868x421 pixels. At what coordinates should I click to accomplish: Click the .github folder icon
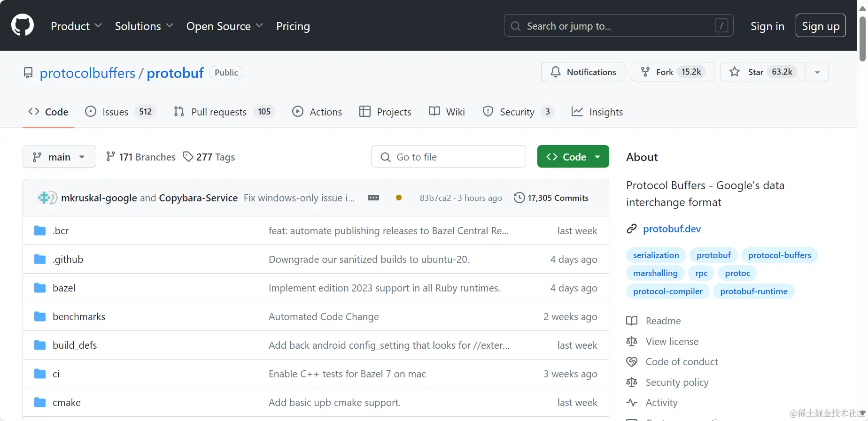[40, 259]
